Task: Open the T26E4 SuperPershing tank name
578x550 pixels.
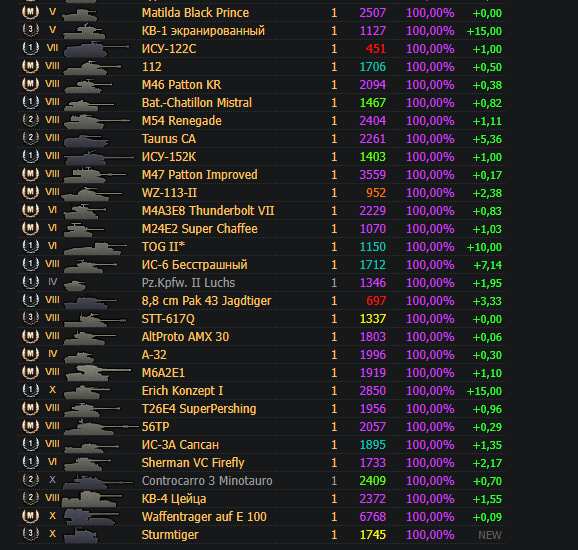Action: point(199,408)
